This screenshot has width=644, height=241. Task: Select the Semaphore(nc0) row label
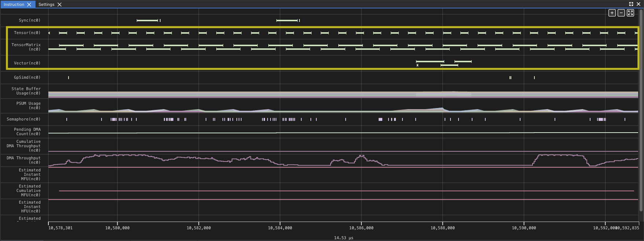23,119
